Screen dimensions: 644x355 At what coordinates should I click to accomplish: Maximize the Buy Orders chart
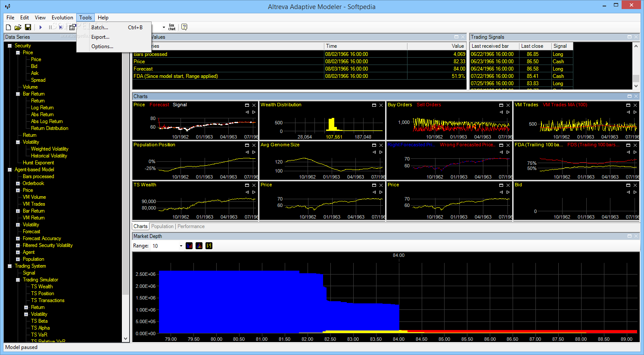click(501, 105)
